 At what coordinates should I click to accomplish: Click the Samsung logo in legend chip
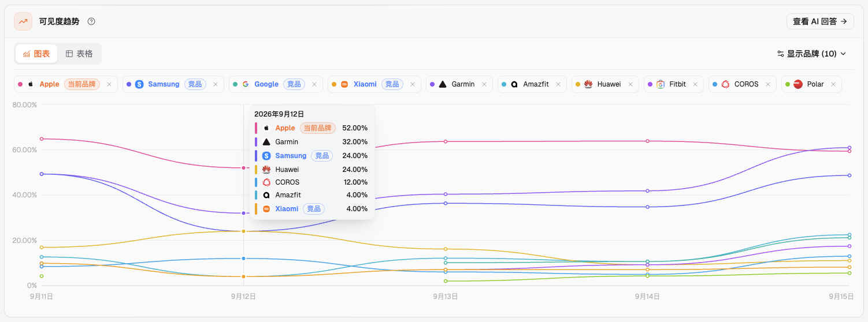click(x=139, y=84)
